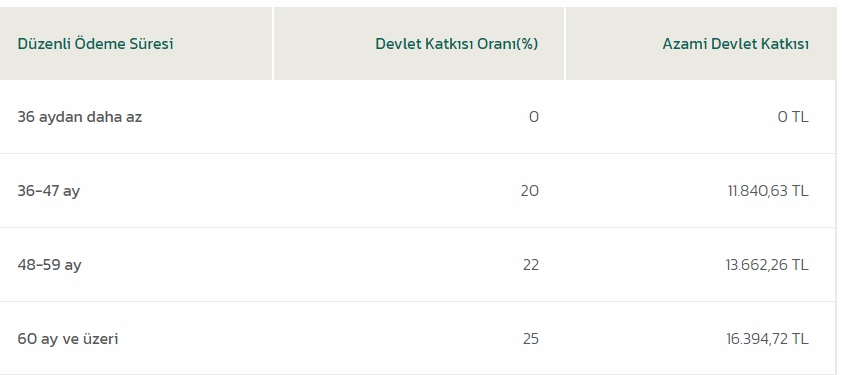This screenshot has height=375, width=844.
Task: Click the 16.394,72 TL amount
Action: point(767,339)
